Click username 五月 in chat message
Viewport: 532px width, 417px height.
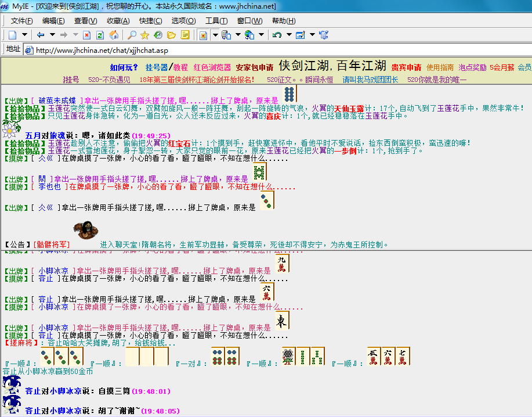tap(33, 136)
